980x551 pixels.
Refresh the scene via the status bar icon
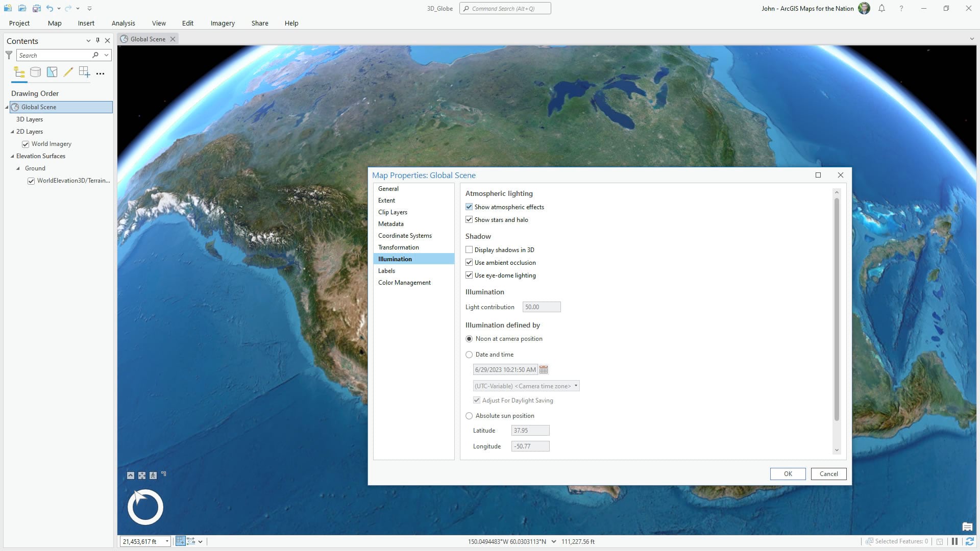coord(969,541)
